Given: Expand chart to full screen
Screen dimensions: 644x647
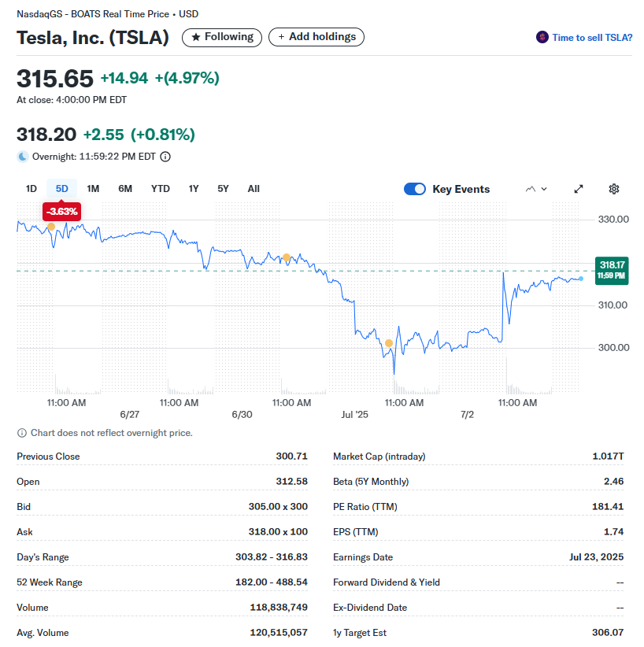Looking at the screenshot, I should [x=579, y=189].
